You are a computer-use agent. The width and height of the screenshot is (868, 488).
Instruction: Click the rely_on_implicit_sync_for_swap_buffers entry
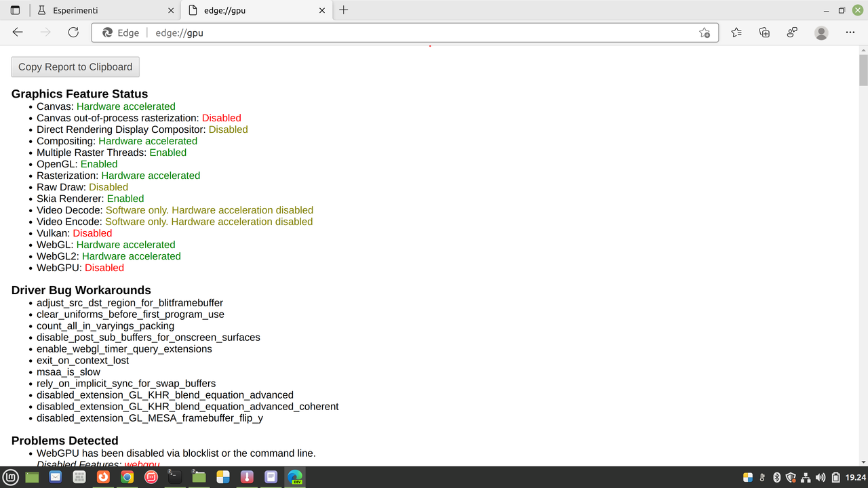[126, 384]
